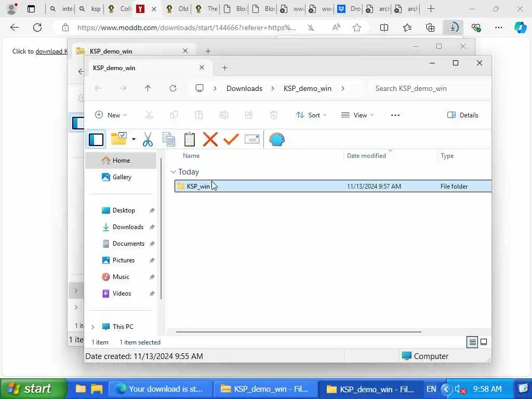Click the grayed Paste icon in command bar
The image size is (532, 399).
pos(199,115)
